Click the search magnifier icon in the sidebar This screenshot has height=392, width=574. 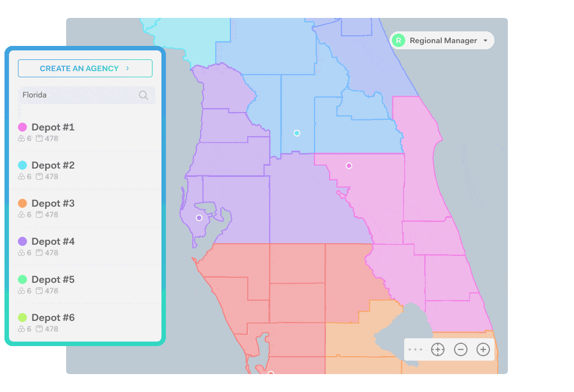tap(144, 95)
